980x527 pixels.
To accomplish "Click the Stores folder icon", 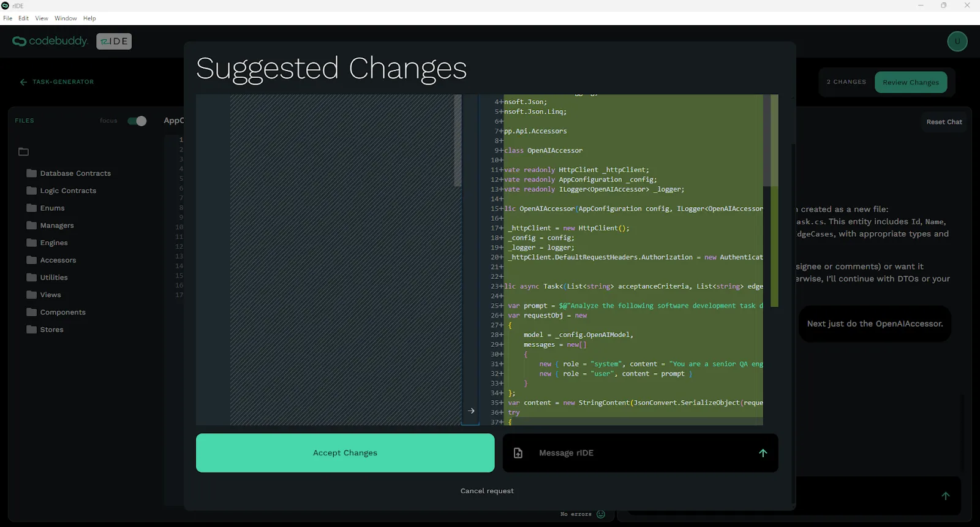I will tap(32, 330).
